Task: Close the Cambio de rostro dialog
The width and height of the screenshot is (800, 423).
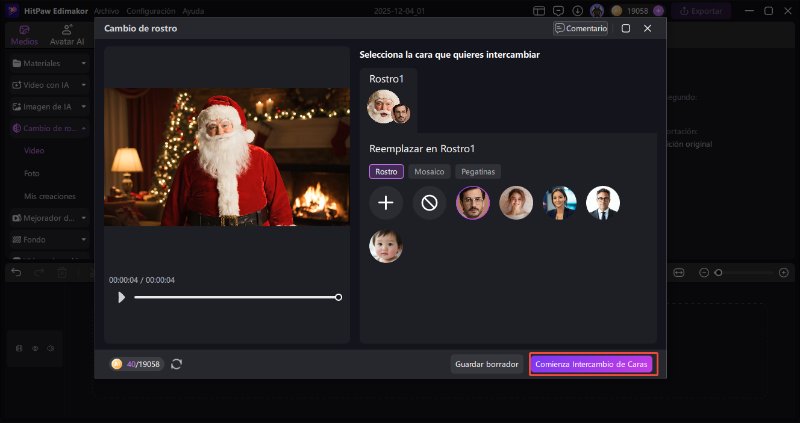Action: 647,29
